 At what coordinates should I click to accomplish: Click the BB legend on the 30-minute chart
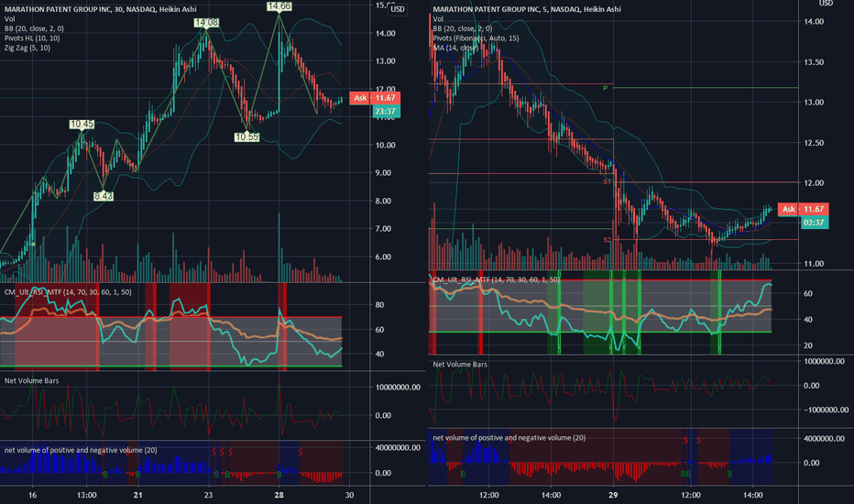34,28
